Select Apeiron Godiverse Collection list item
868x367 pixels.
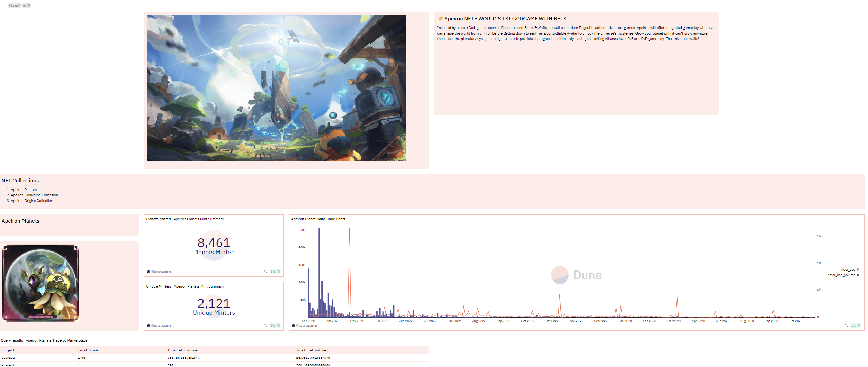pyautogui.click(x=34, y=195)
